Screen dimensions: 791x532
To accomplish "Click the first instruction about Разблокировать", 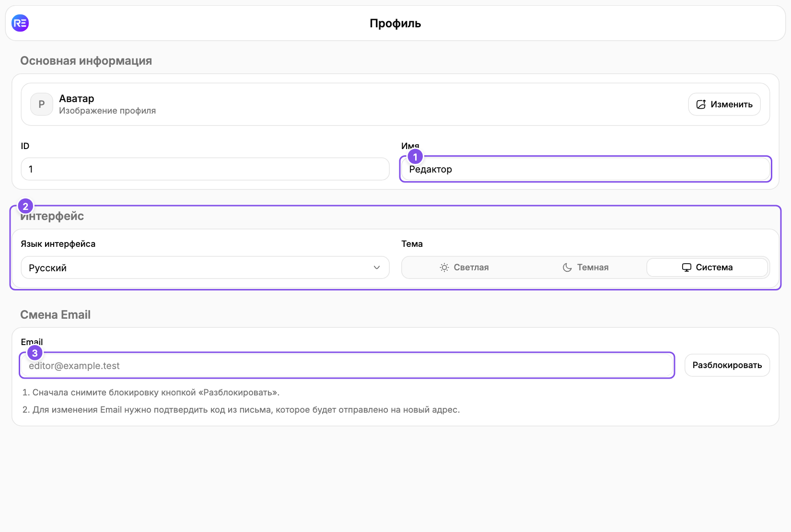I will (151, 393).
